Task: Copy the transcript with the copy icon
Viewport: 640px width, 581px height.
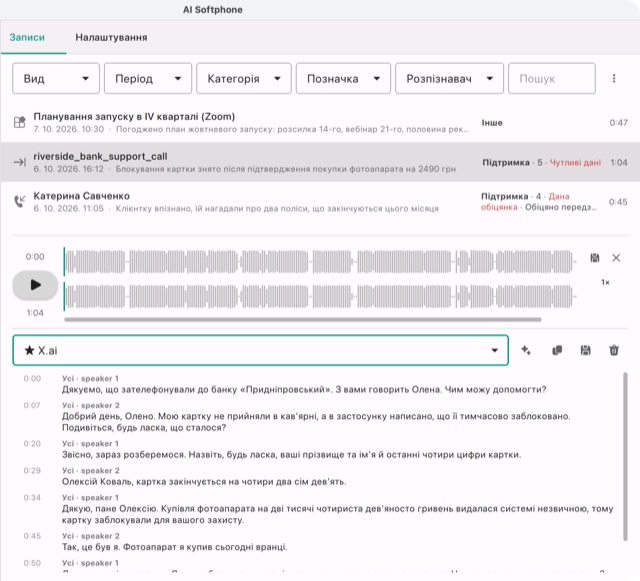Action: click(x=557, y=350)
